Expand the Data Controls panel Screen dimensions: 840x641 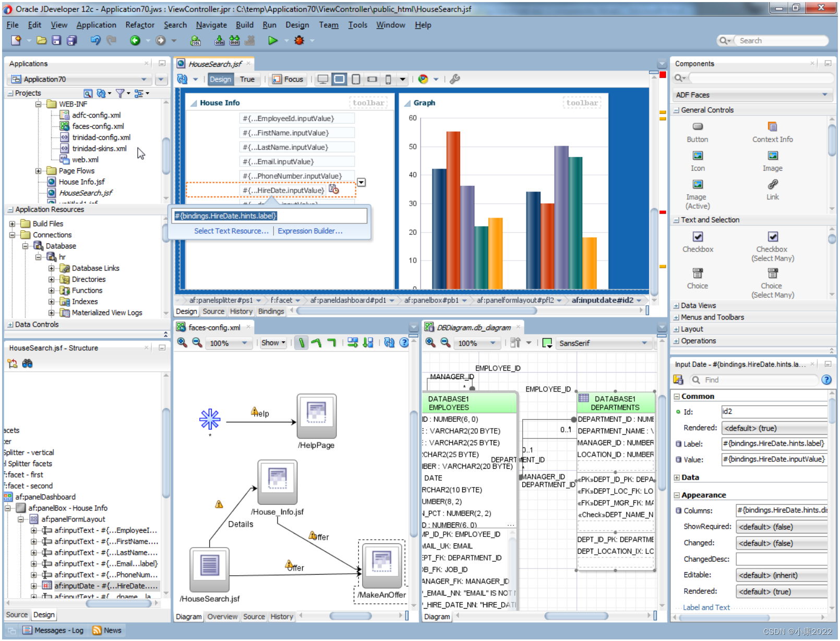tap(10, 325)
